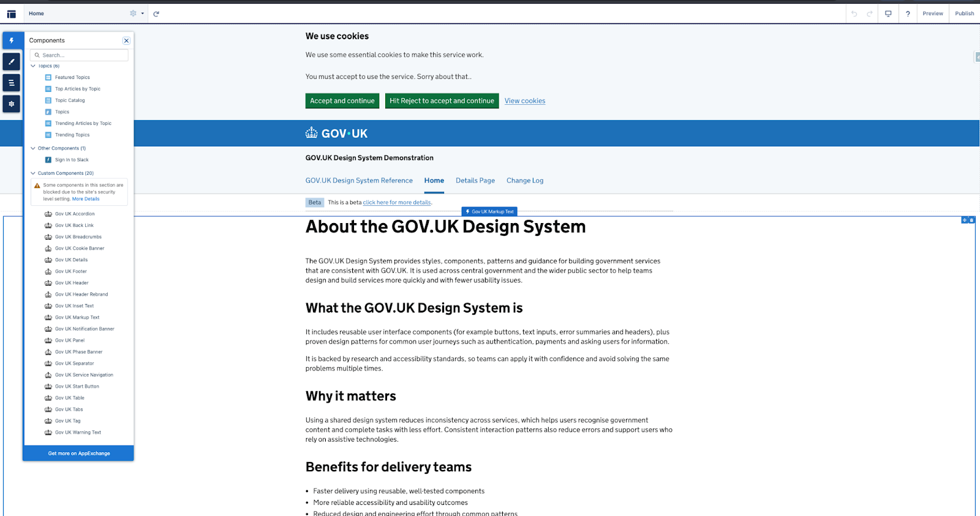Viewport: 980px width, 516px height.
Task: Click the refresh page icon
Action: [156, 13]
